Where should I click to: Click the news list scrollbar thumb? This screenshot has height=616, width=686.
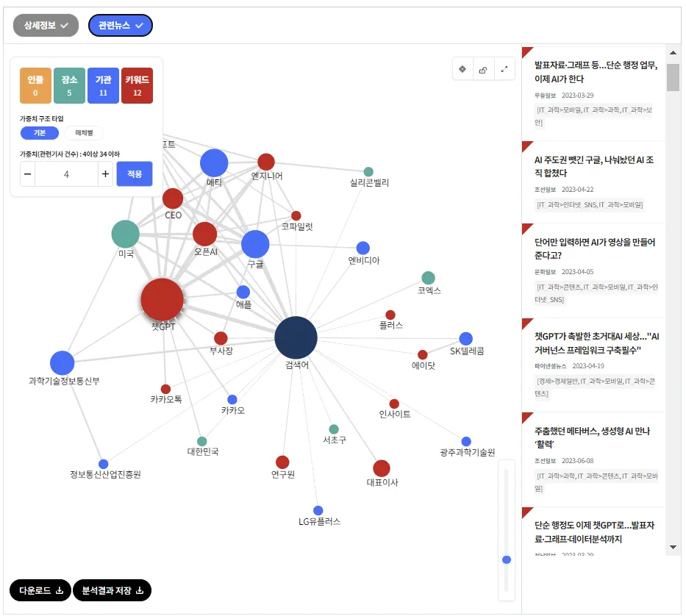pyautogui.click(x=673, y=77)
